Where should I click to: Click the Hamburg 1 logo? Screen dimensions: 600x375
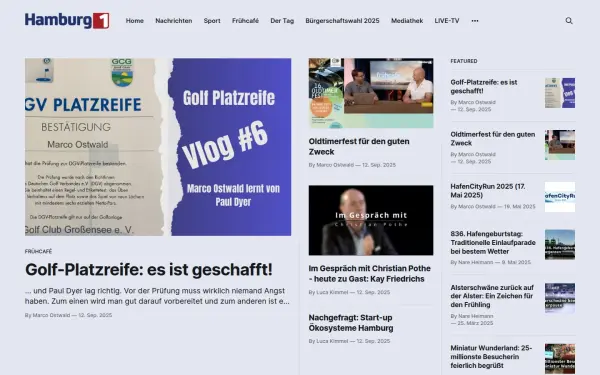[67, 21]
